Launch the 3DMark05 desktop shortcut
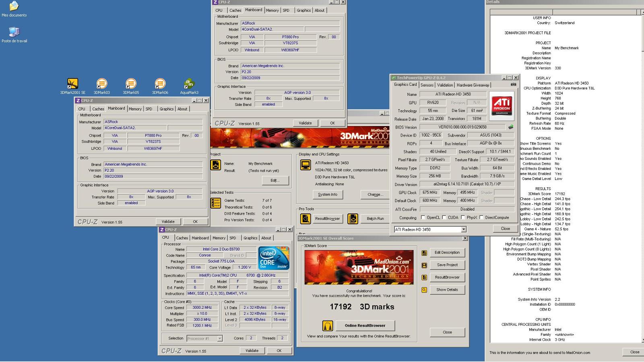This screenshot has width=644, height=362. click(x=131, y=86)
